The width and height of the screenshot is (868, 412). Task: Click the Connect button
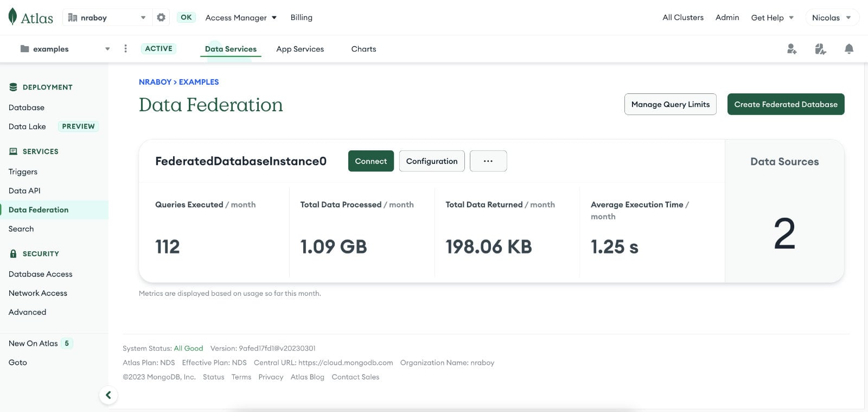coord(371,161)
